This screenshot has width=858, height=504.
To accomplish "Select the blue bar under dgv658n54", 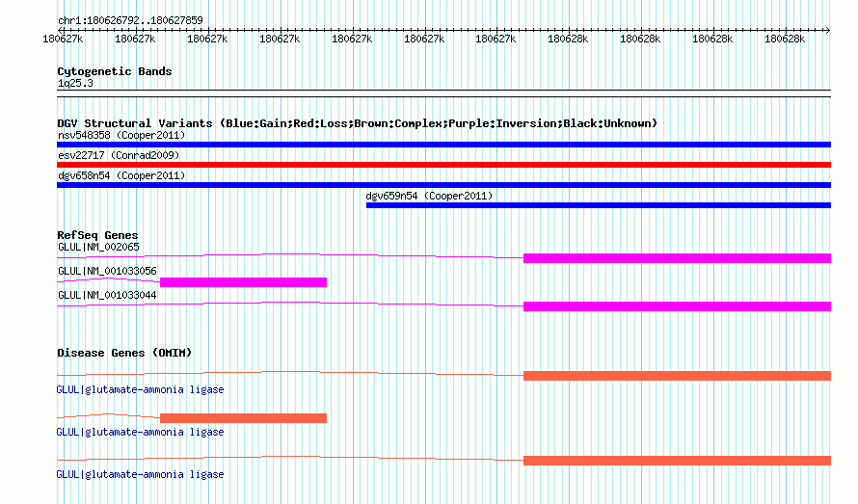I will [443, 185].
